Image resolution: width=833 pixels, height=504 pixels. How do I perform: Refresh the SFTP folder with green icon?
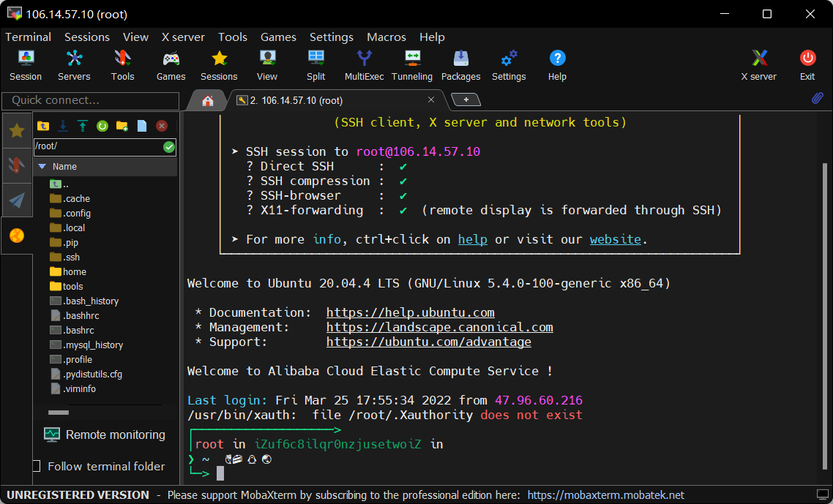(102, 126)
